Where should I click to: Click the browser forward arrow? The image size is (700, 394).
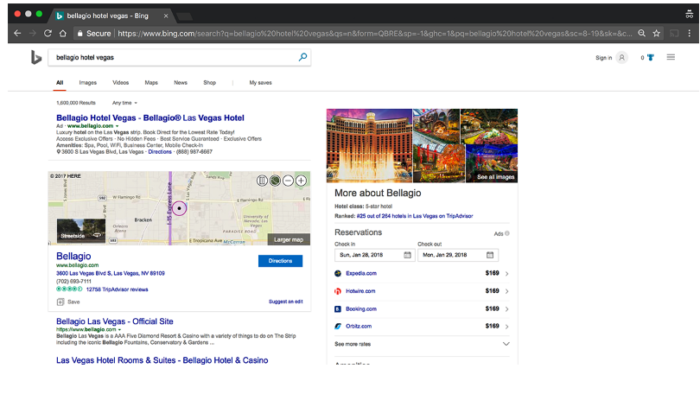[x=33, y=33]
